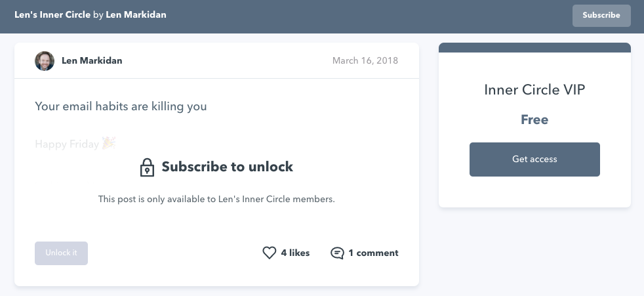Click the Subscribe to unlock heading
Screen dimensions: 644x296
pyautogui.click(x=227, y=167)
